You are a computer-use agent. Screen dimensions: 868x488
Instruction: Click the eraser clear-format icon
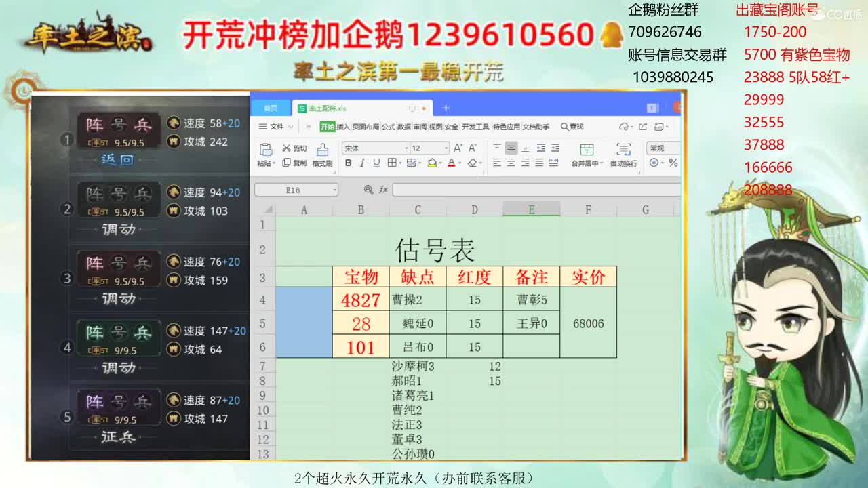click(472, 163)
